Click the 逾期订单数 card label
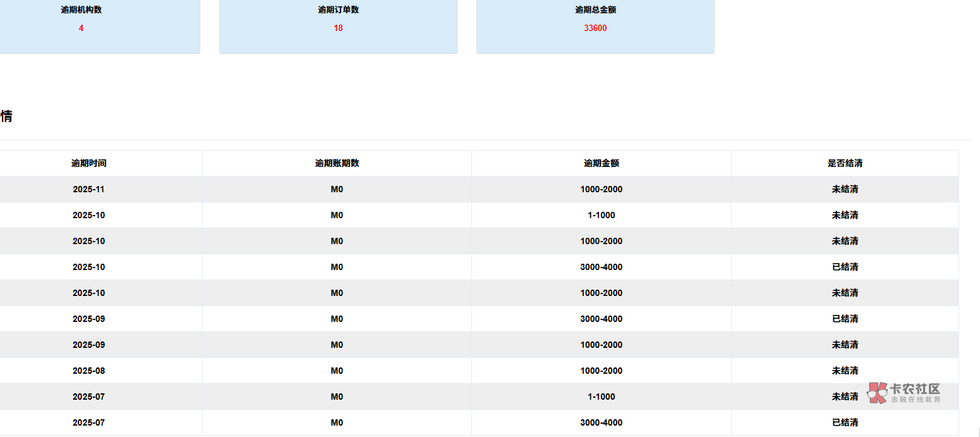The width and height of the screenshot is (980, 437). 338,10
